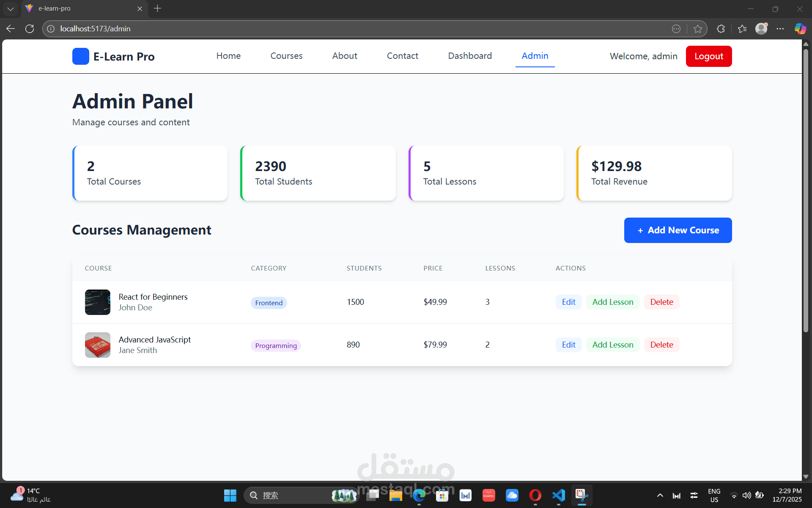Delete the Advanced JavaScript course
The height and width of the screenshot is (508, 812).
(661, 345)
